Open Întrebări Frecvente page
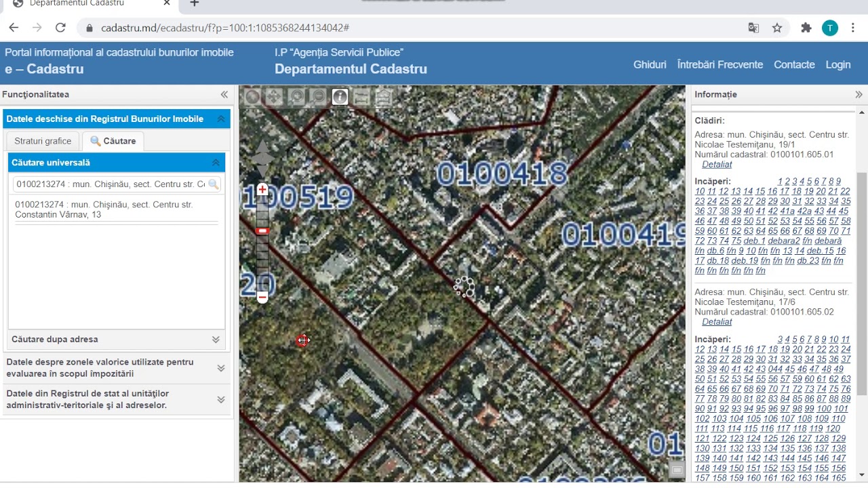Viewport: 868px width, 488px height. click(x=720, y=65)
